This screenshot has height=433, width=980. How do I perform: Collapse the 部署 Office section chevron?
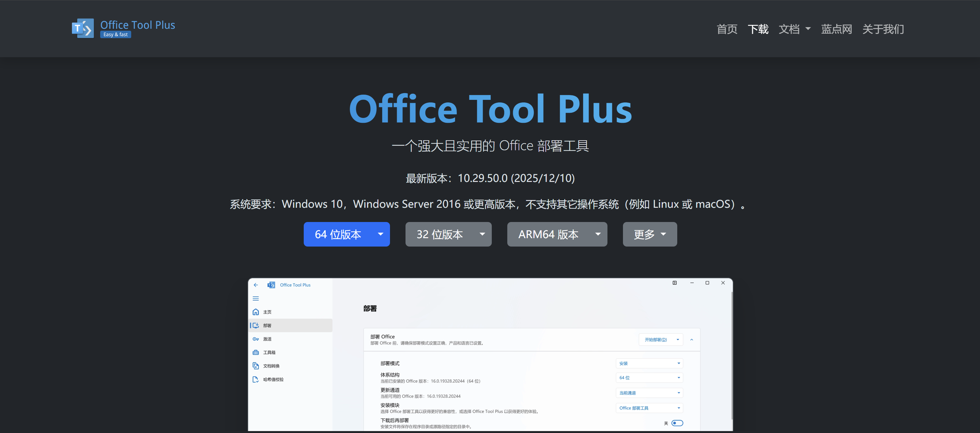(692, 339)
